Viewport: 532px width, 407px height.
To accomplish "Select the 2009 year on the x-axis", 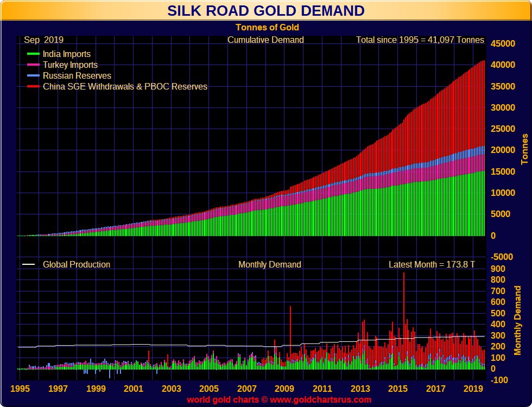I will tap(284, 389).
